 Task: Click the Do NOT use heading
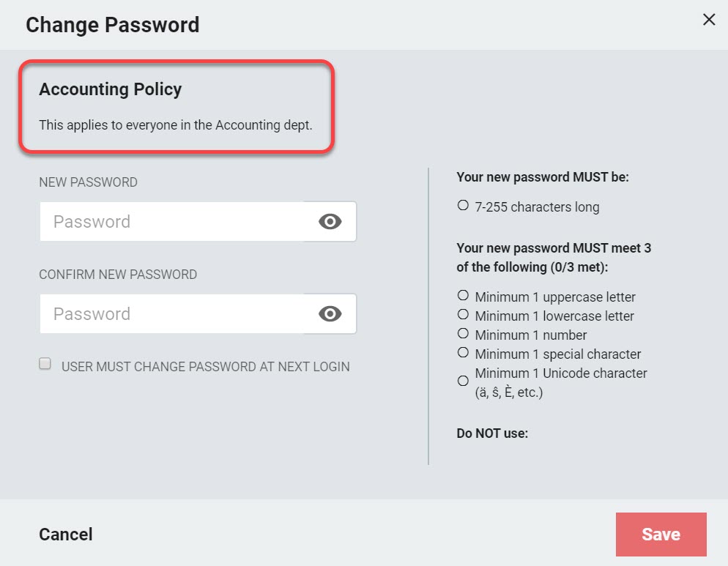tap(492, 433)
